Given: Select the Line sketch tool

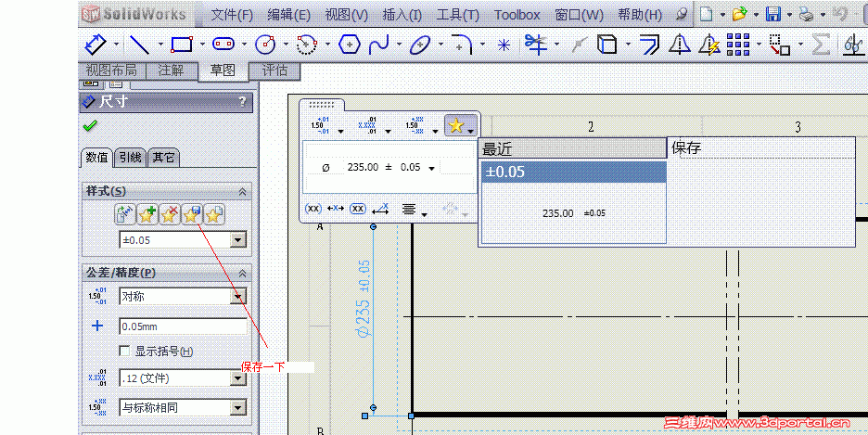Looking at the screenshot, I should 139,45.
